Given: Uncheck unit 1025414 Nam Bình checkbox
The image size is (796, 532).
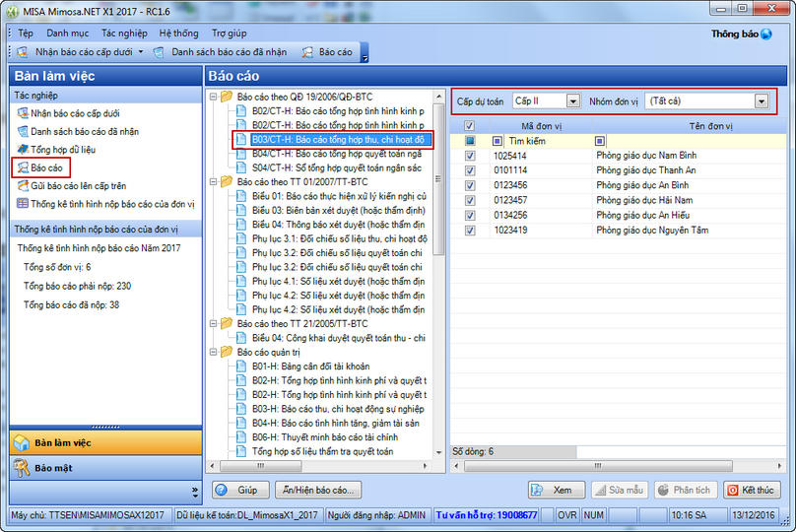Looking at the screenshot, I should coord(470,156).
